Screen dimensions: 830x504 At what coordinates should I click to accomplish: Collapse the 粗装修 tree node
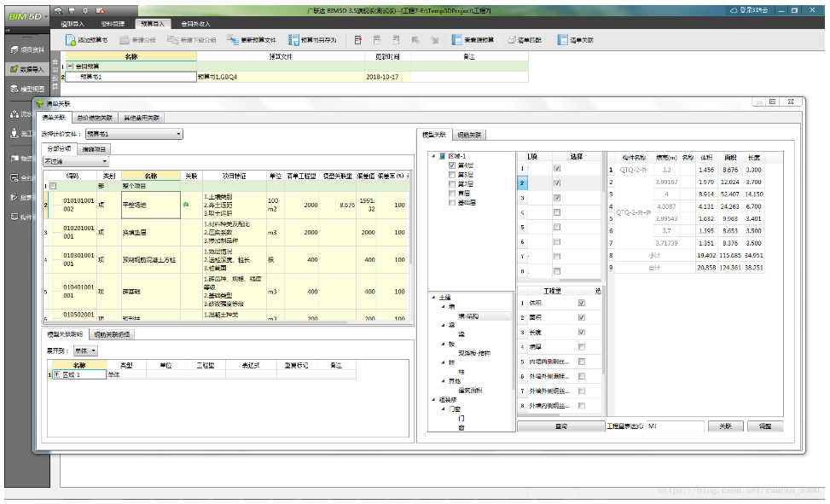[x=433, y=400]
